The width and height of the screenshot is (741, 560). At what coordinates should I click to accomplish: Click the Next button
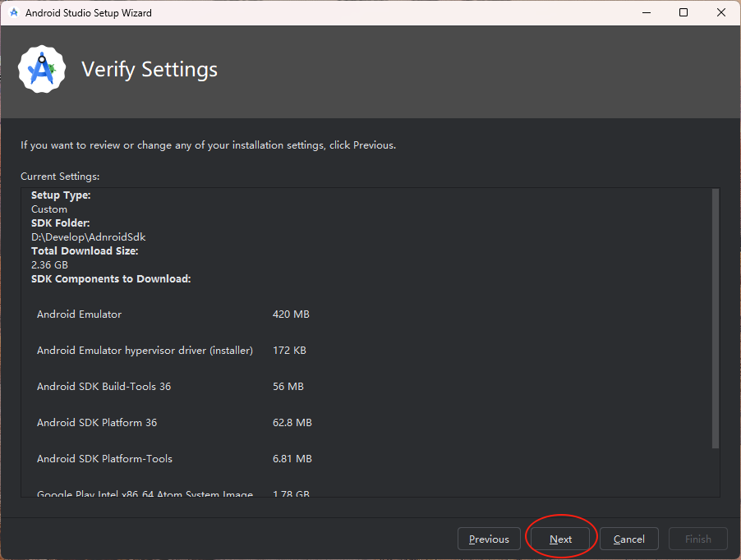point(560,539)
